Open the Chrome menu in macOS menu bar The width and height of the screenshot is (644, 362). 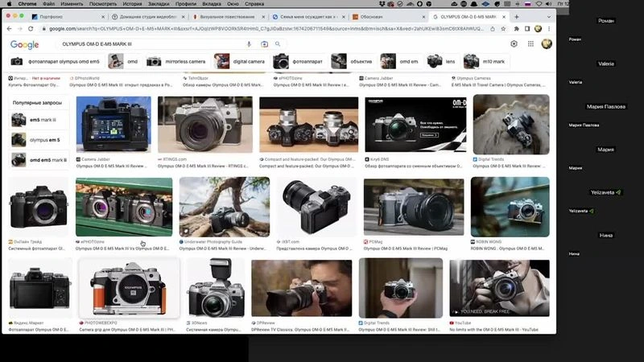(27, 4)
